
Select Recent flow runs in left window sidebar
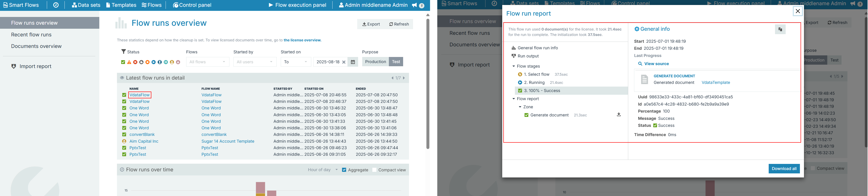click(x=31, y=35)
